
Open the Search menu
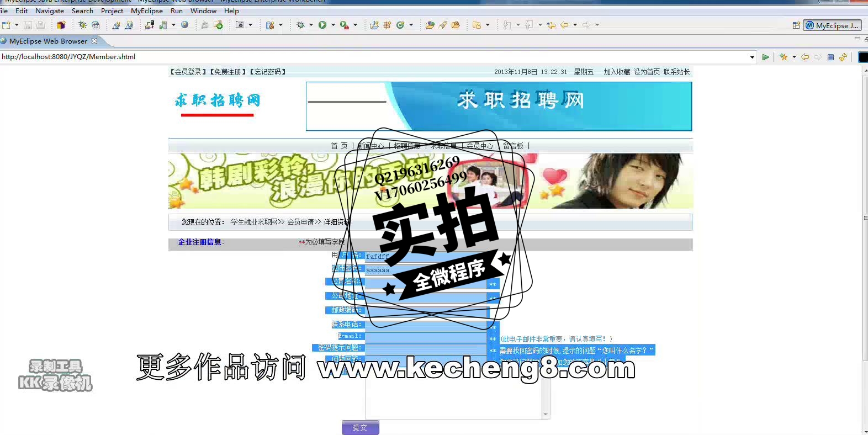point(82,10)
